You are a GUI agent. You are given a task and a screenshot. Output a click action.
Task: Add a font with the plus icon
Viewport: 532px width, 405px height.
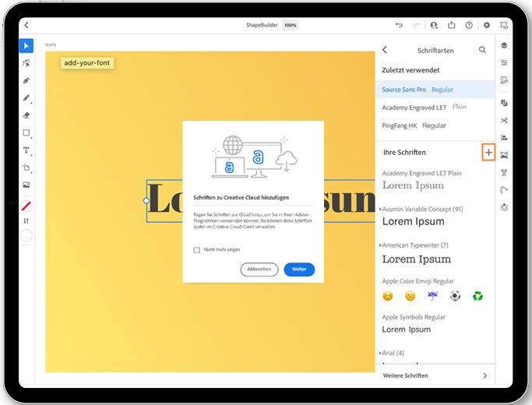[x=488, y=153]
